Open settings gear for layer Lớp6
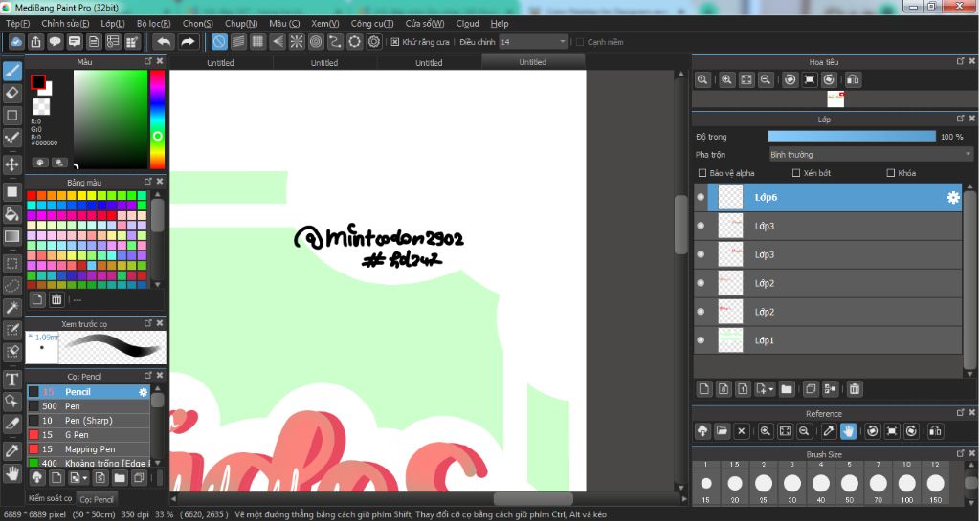Image resolution: width=980 pixels, height=524 pixels. (952, 198)
